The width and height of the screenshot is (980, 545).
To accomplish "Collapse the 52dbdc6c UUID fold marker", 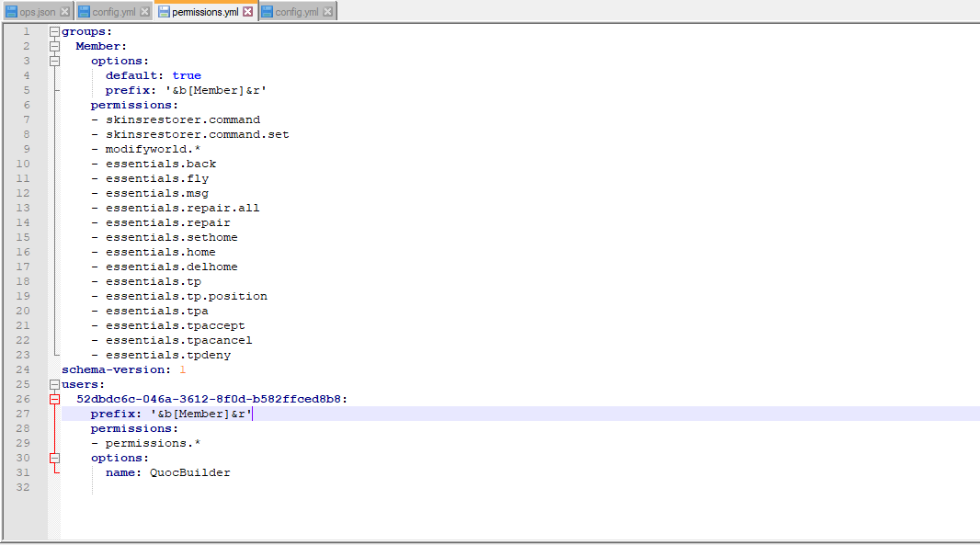I will pyautogui.click(x=54, y=400).
